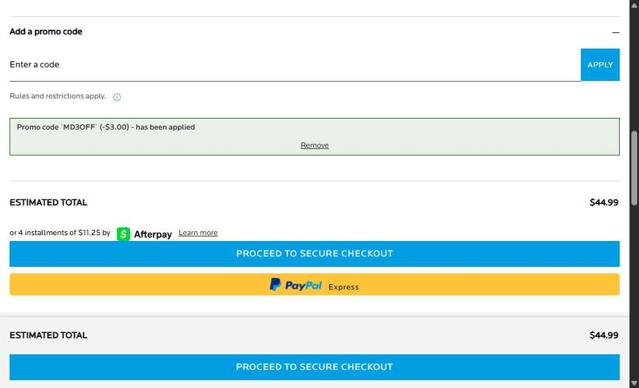Select the 4 installments of $11.25 text
This screenshot has width=639, height=388.
[x=59, y=233]
